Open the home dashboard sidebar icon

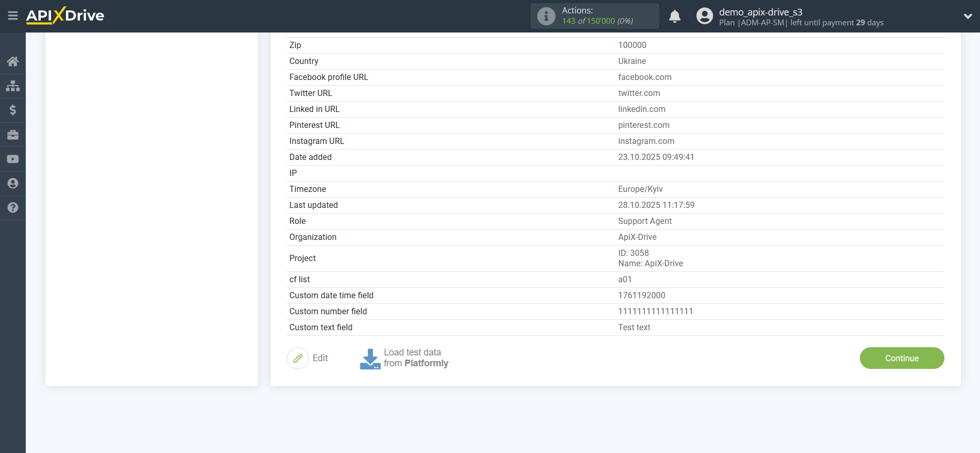click(13, 61)
